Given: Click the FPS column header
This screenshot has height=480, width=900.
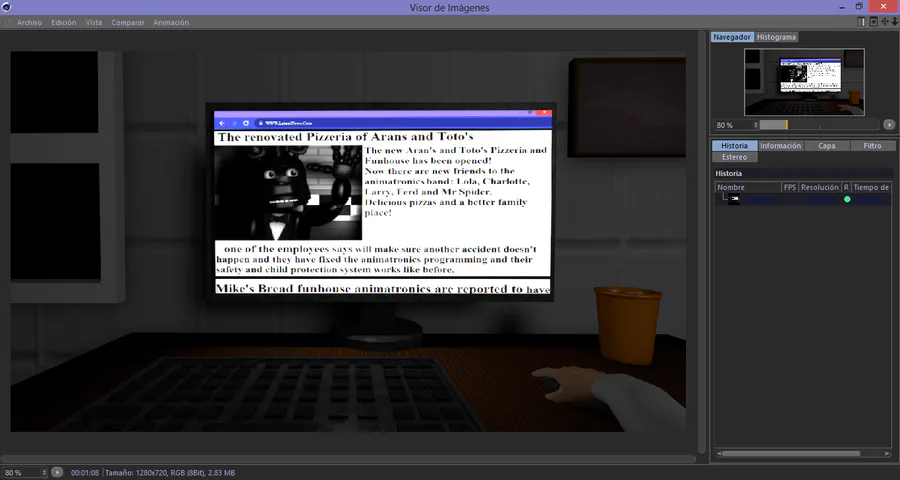Looking at the screenshot, I should tap(790, 187).
